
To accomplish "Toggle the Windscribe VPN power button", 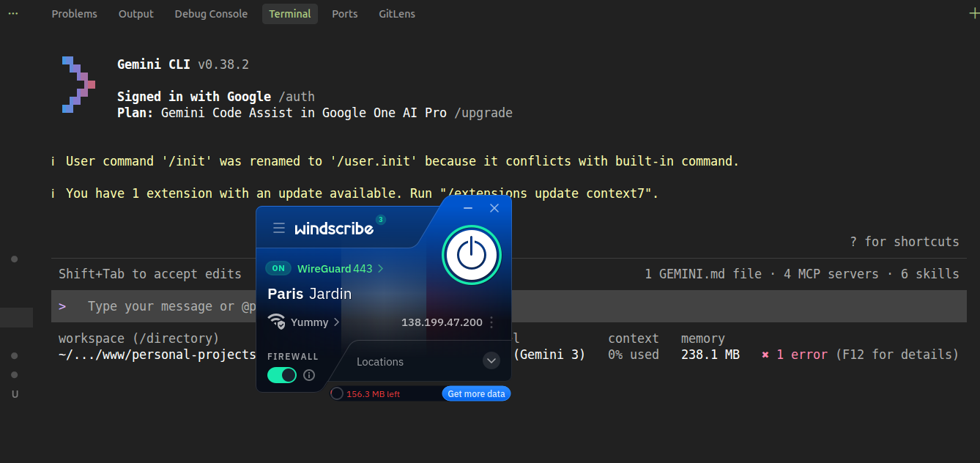I will pyautogui.click(x=471, y=255).
